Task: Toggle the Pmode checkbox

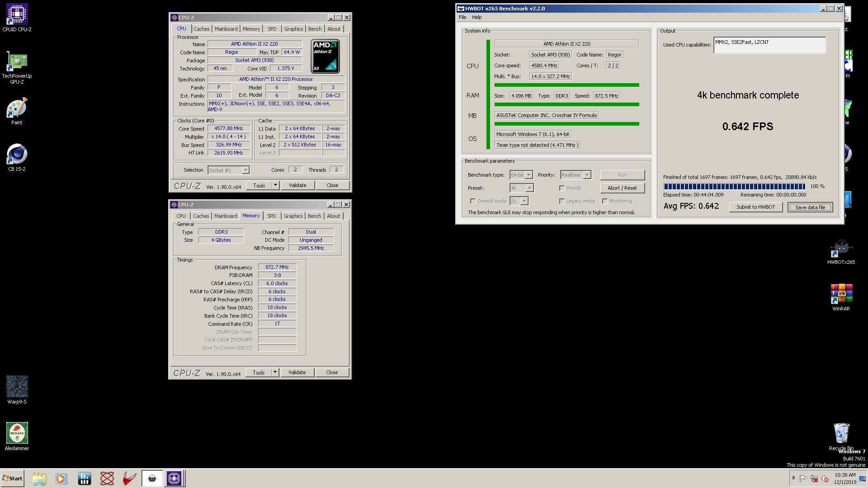Action: coord(562,188)
